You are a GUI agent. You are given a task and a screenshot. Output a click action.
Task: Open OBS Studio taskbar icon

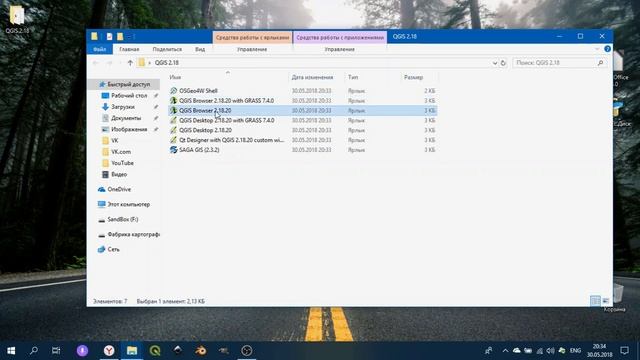click(247, 351)
